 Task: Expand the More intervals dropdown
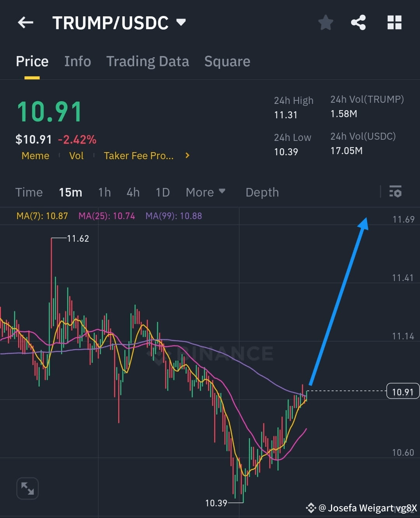point(206,192)
